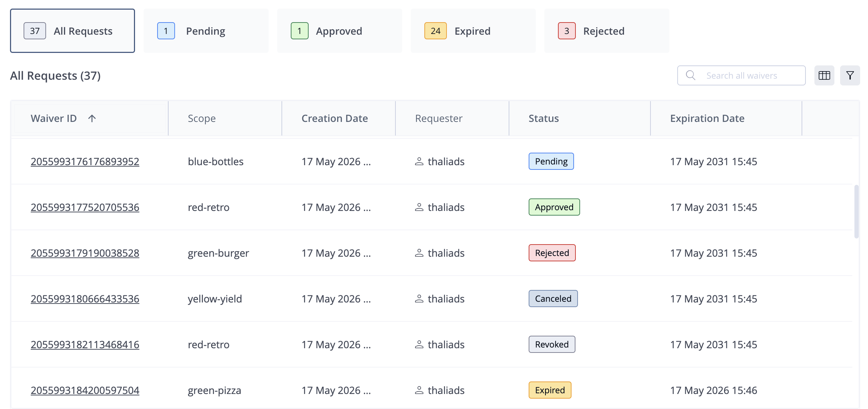The height and width of the screenshot is (409, 868).
Task: Open the filter funnel icon
Action: (850, 75)
